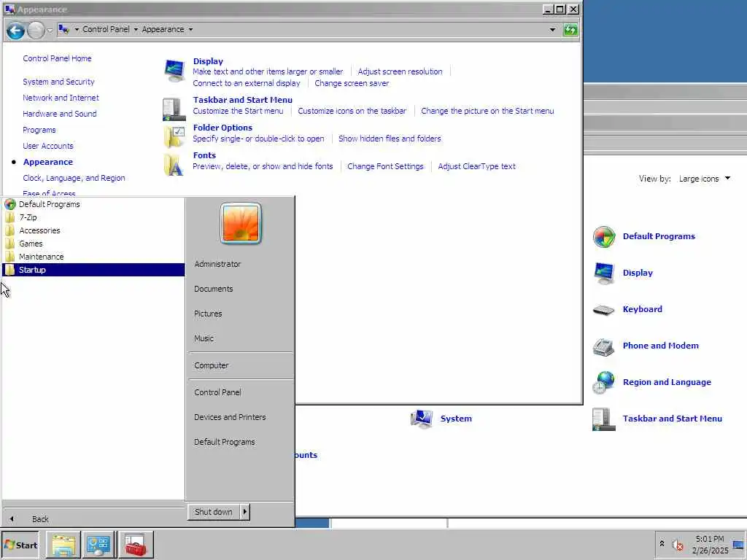
Task: Open Devices and Printers from Start menu
Action: click(x=230, y=417)
